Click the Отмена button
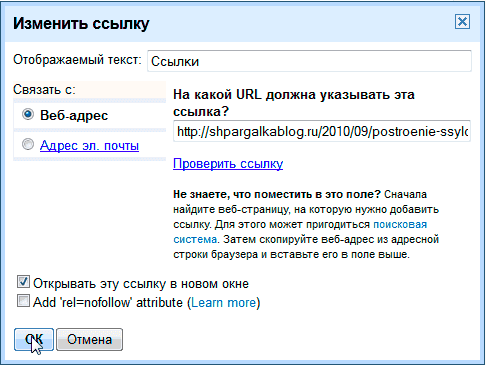 click(x=89, y=339)
